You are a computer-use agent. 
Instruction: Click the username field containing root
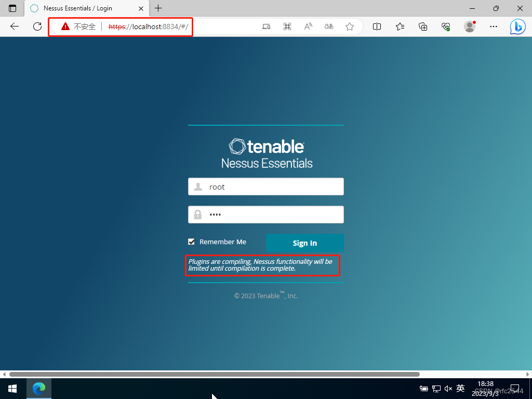(x=266, y=187)
